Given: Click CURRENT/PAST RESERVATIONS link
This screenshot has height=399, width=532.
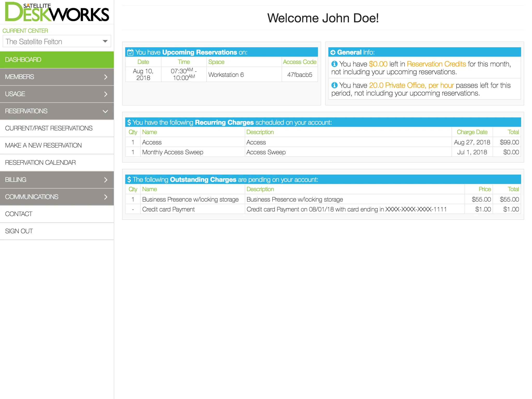Looking at the screenshot, I should pyautogui.click(x=49, y=128).
